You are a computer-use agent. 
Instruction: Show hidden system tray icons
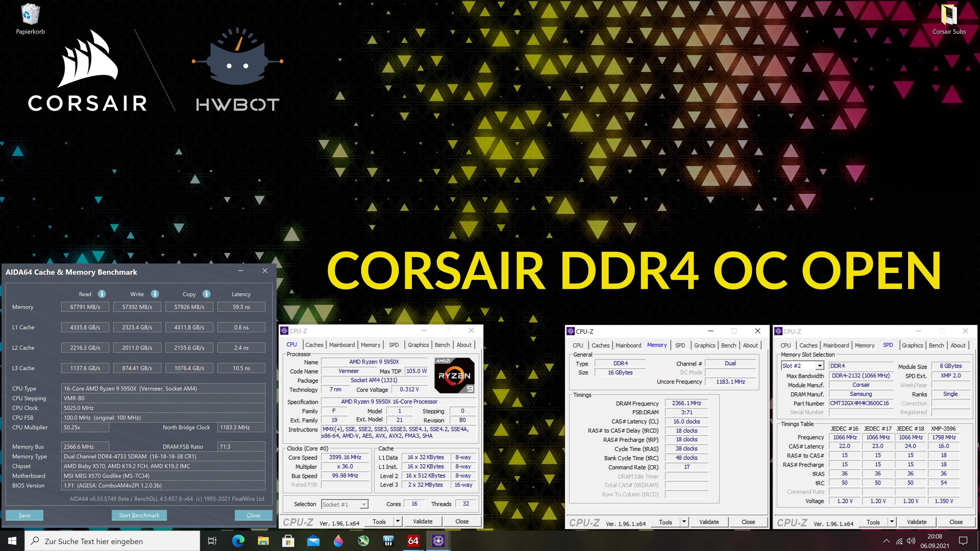coord(886,541)
